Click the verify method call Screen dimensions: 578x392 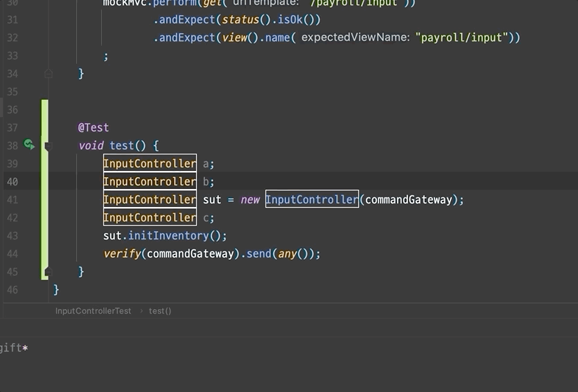pyautogui.click(x=123, y=253)
